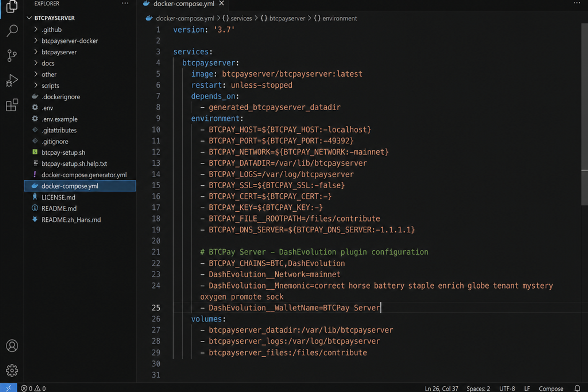This screenshot has width=588, height=392.
Task: Click line number 25 in gutter
Action: tap(156, 308)
